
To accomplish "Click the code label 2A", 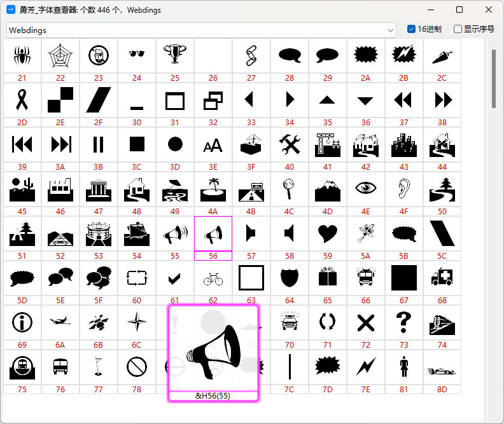I will (x=365, y=78).
